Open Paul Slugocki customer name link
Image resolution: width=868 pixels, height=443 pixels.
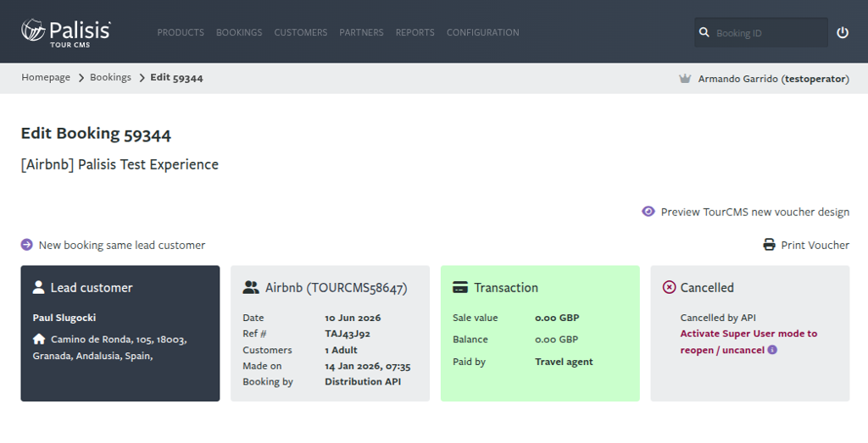64,318
